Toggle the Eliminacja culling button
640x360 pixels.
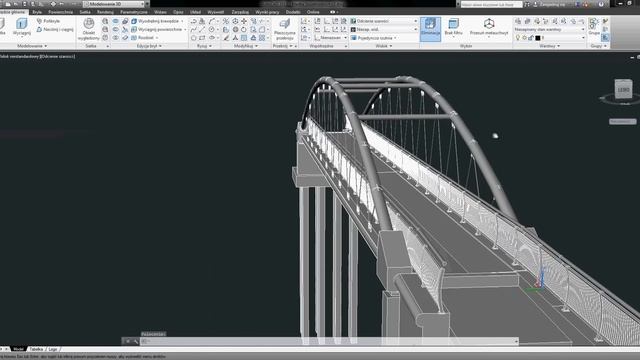point(430,29)
